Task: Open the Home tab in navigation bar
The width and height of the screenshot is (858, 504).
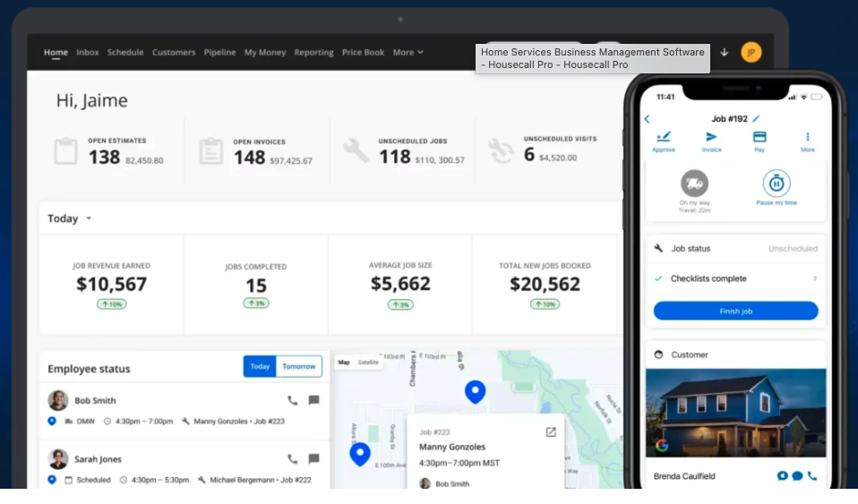Action: pyautogui.click(x=56, y=53)
